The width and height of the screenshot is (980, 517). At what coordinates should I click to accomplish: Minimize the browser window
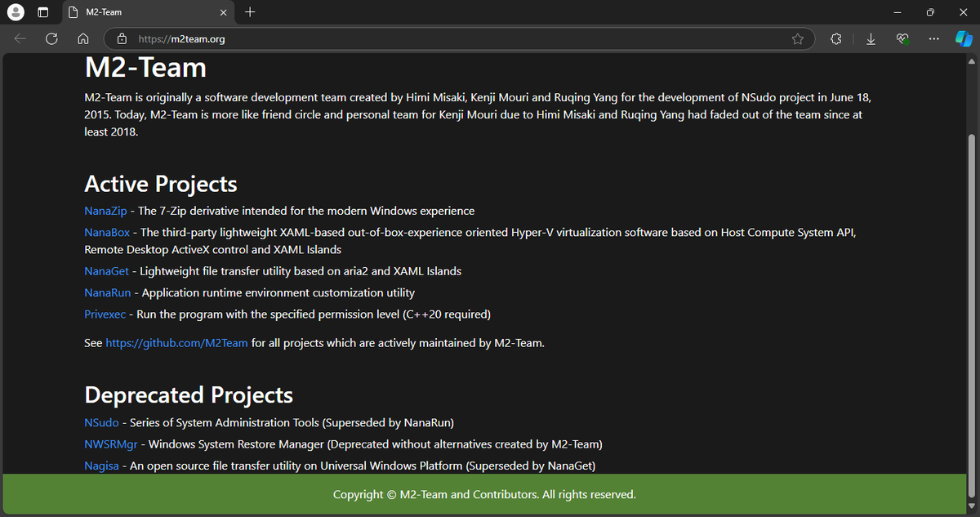[x=898, y=12]
